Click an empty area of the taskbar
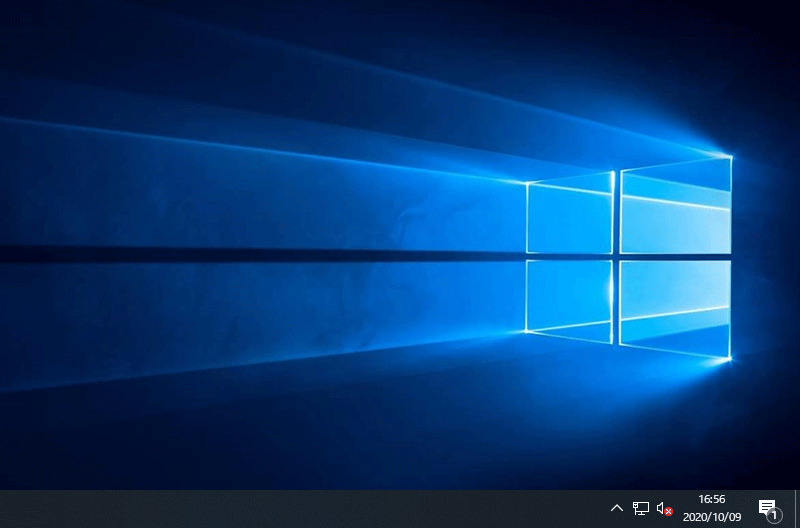The image size is (800, 528). 300,509
